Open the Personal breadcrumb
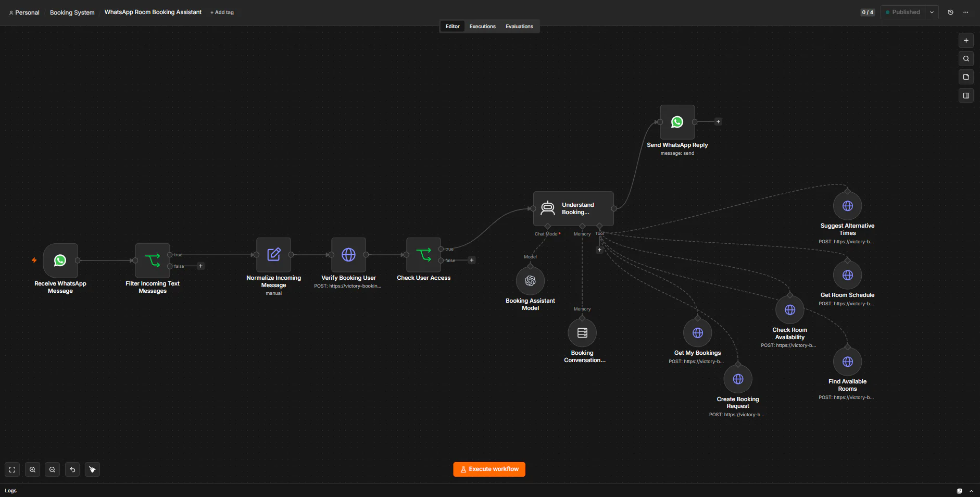Viewport: 980px width, 497px height. coord(24,13)
